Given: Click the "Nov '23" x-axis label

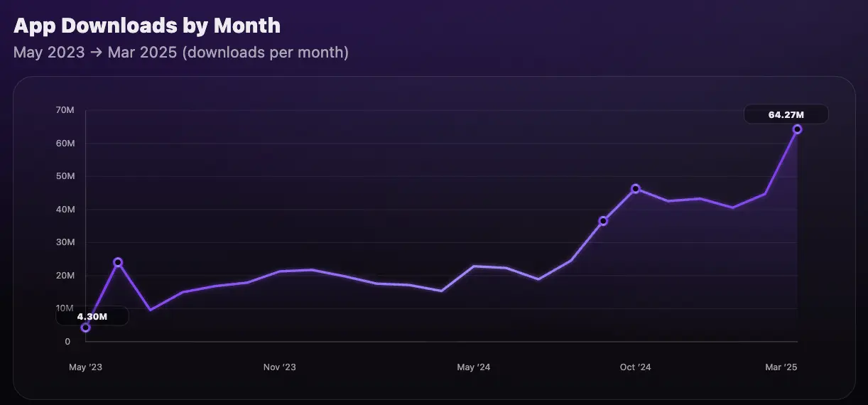Looking at the screenshot, I should (x=279, y=367).
